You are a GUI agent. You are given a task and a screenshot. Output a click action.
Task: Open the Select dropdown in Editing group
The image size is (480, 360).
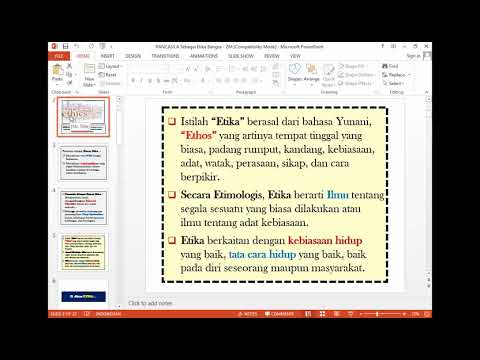click(393, 83)
